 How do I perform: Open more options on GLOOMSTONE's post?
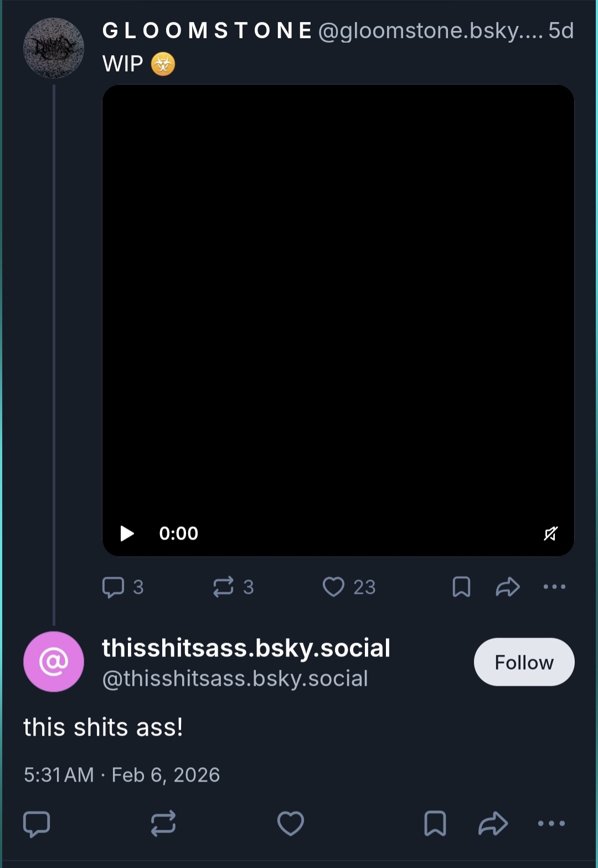(554, 587)
